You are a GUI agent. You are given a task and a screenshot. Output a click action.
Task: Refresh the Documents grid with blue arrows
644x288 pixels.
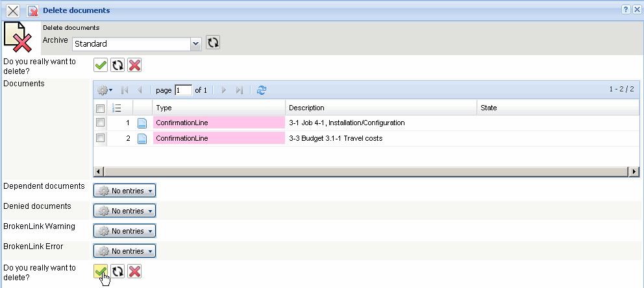[x=262, y=90]
